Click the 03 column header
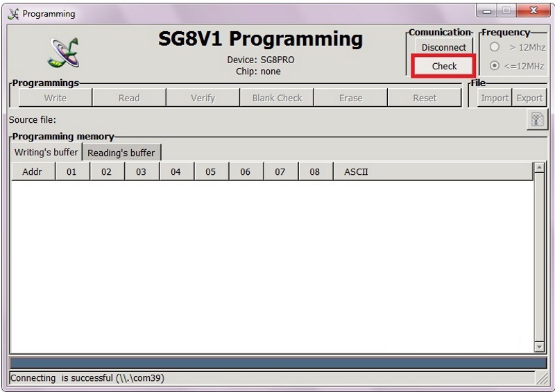This screenshot has height=392, width=555. (142, 171)
